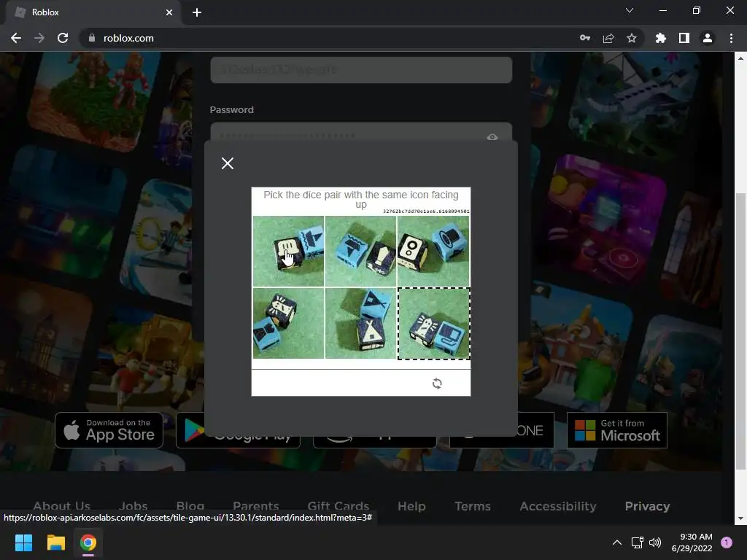Open Chrome extensions puzzle icon
747x560 pixels.
(x=660, y=38)
